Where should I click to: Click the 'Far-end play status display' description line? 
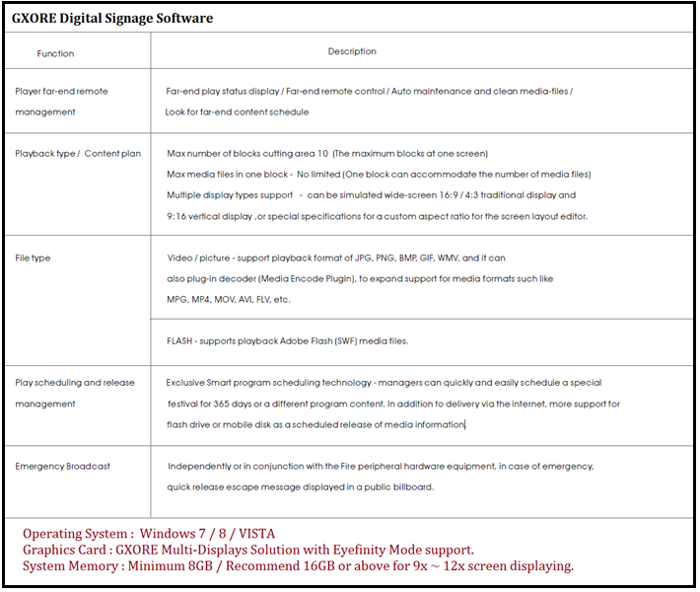coord(369,91)
